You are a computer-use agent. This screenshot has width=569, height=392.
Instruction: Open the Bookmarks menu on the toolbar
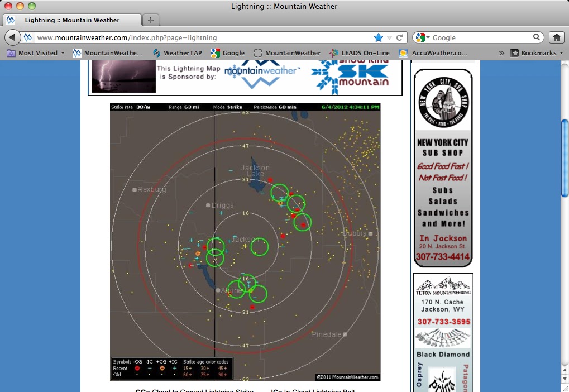pyautogui.click(x=537, y=53)
